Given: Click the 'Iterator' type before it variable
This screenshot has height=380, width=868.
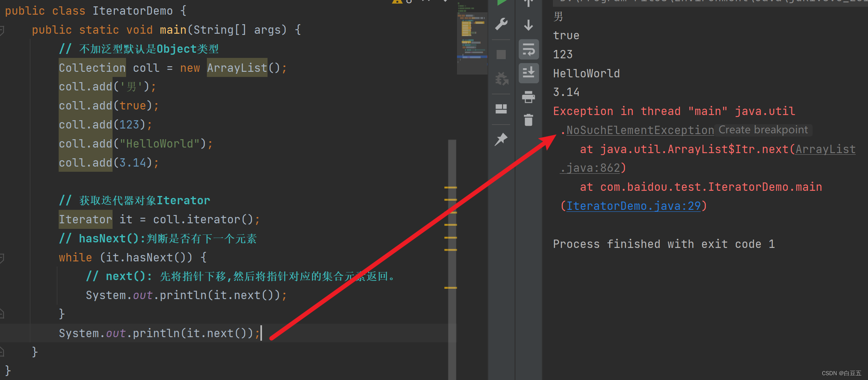Looking at the screenshot, I should pos(86,219).
